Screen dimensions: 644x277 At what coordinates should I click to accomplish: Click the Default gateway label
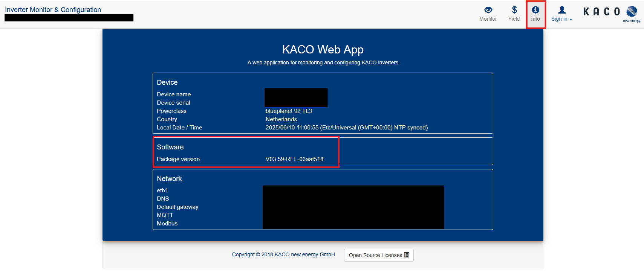click(x=177, y=207)
